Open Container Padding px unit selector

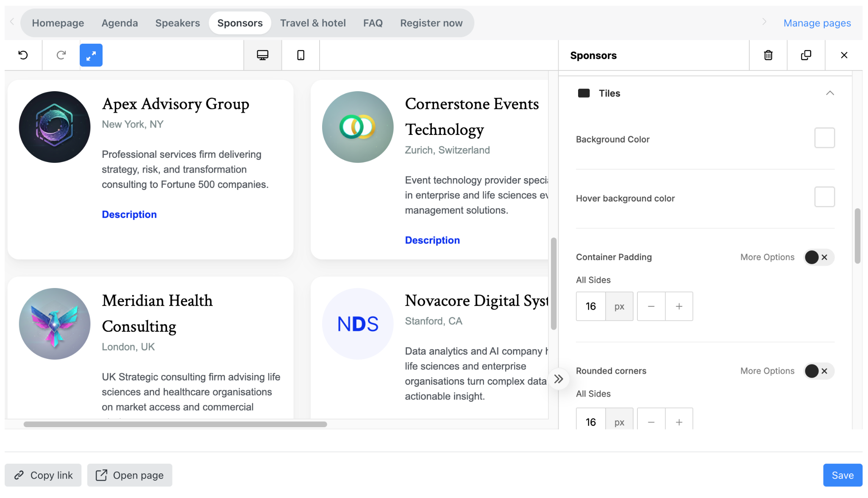619,306
